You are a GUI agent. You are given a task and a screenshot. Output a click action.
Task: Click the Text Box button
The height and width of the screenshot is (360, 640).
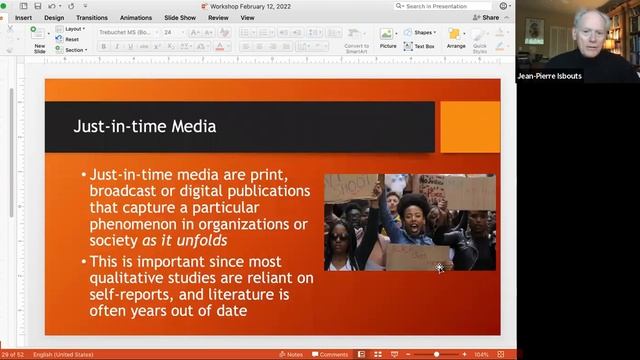coord(419,47)
